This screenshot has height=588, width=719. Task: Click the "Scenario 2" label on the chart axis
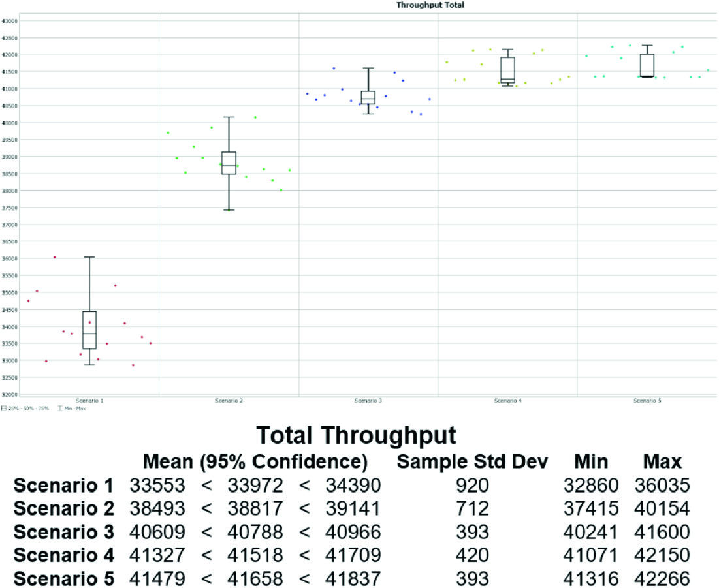[229, 401]
